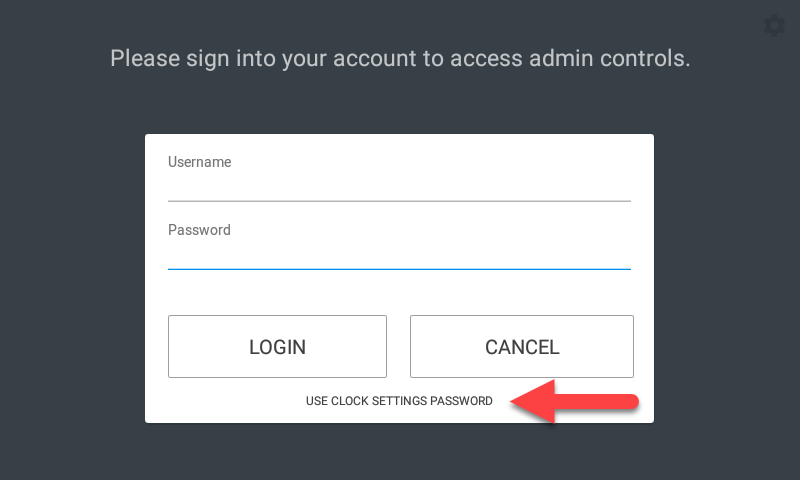Focus the Username input field
Image resolution: width=800 pixels, height=480 pixels.
tap(399, 186)
